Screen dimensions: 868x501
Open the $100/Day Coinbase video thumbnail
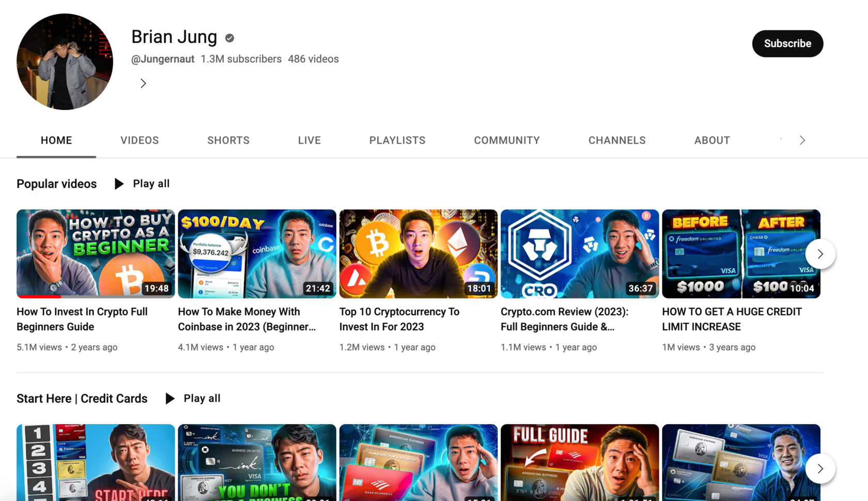pyautogui.click(x=257, y=254)
